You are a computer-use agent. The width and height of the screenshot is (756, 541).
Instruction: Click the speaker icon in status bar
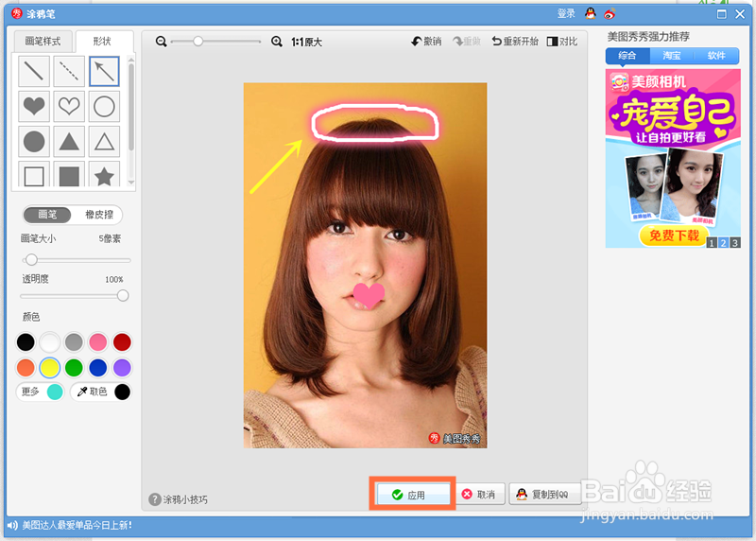12,525
